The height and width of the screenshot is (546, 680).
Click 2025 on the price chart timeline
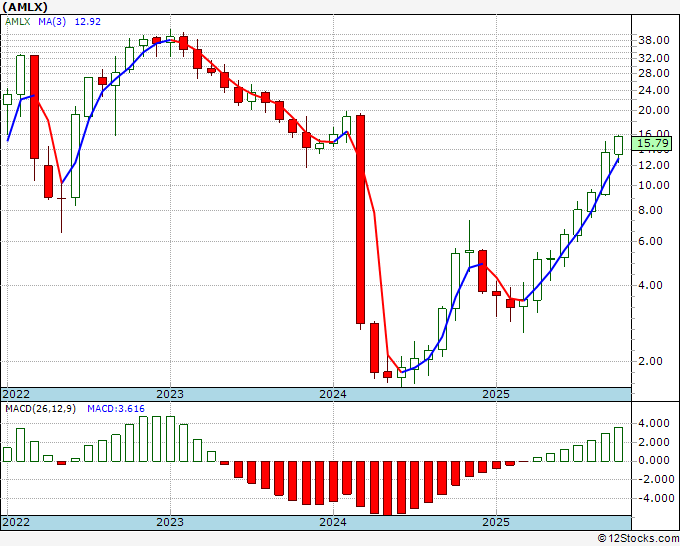tap(496, 394)
